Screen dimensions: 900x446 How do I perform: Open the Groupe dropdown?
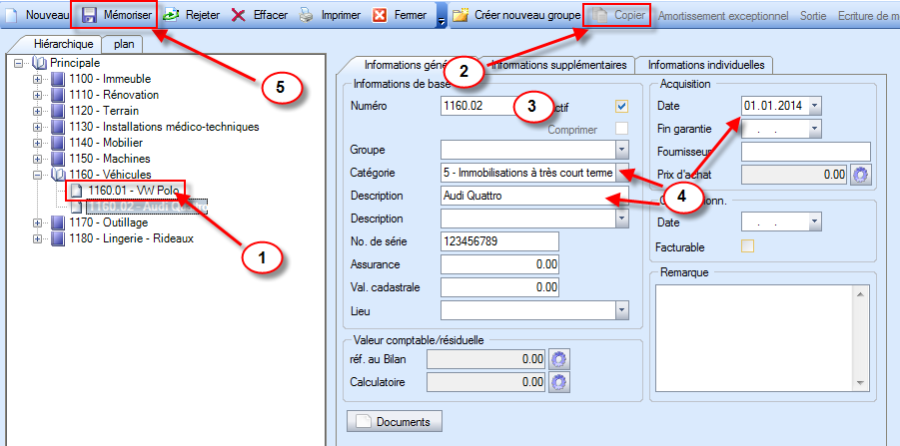click(622, 150)
